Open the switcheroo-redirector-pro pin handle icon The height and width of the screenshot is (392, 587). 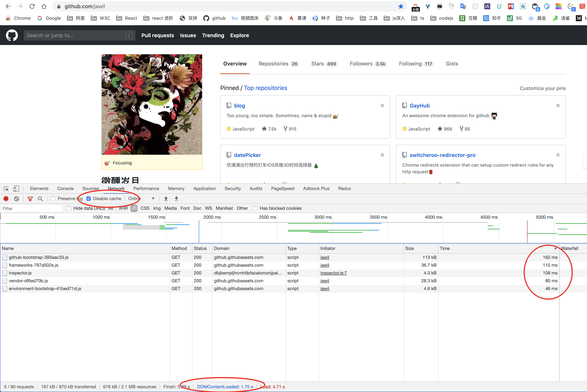(x=558, y=155)
